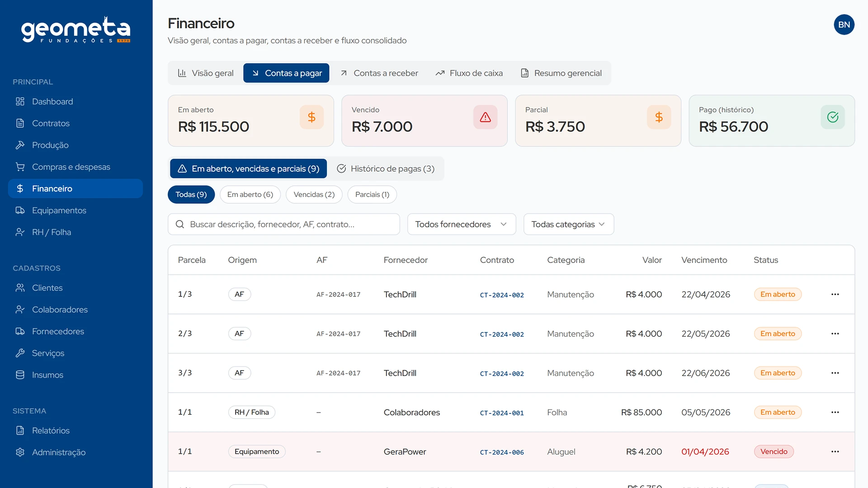Click the Equipamentos truck icon
This screenshot has width=868, height=488.
pyautogui.click(x=20, y=211)
